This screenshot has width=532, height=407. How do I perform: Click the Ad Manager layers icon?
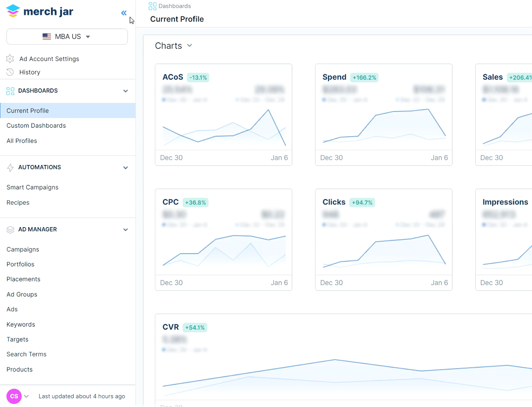[x=10, y=230]
